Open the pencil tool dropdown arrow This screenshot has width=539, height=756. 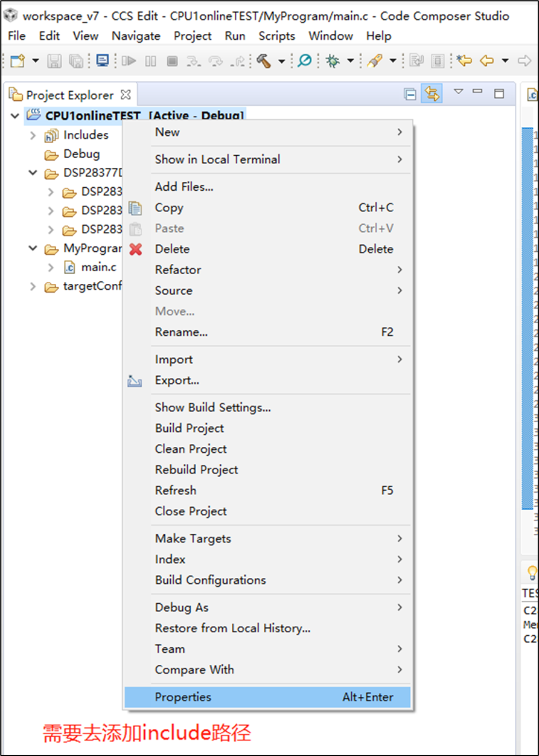tap(393, 61)
